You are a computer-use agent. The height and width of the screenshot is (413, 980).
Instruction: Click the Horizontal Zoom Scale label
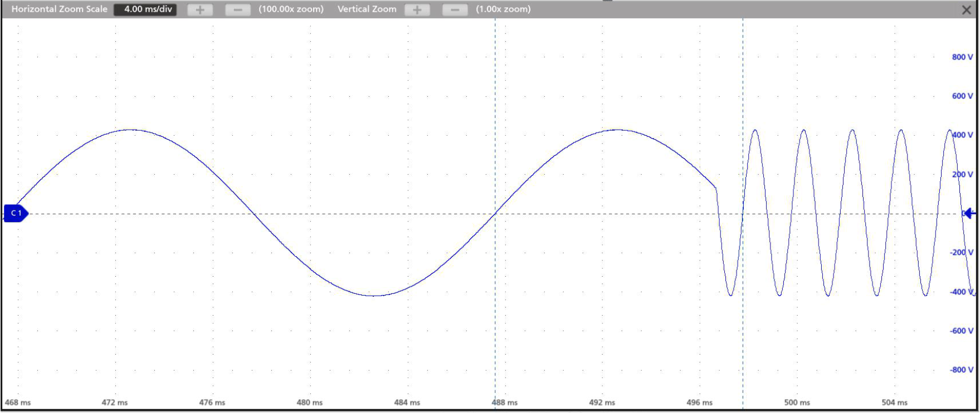pos(59,9)
